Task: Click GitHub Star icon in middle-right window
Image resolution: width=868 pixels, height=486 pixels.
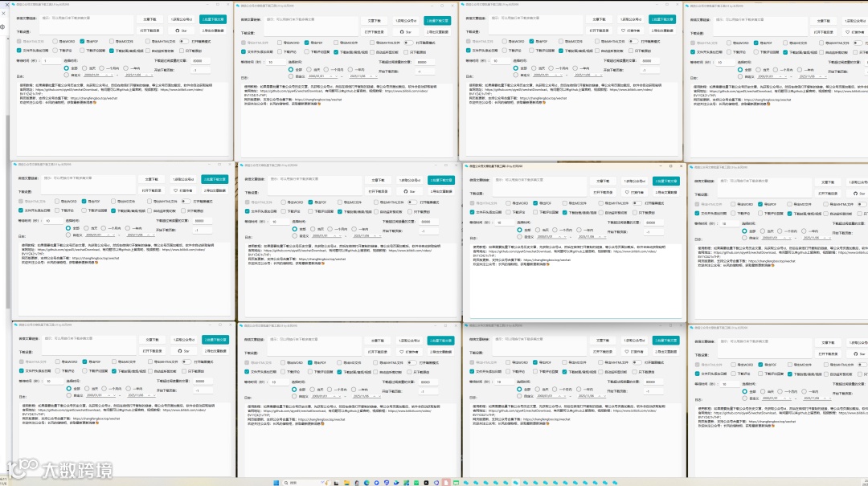Action: point(856,194)
